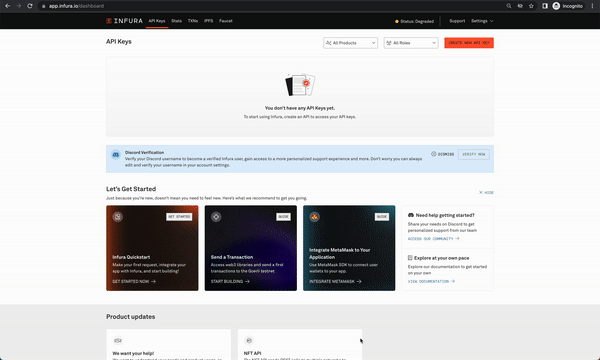This screenshot has height=360, width=600.
Task: Click the Discord icon in verification banner
Action: (116, 155)
